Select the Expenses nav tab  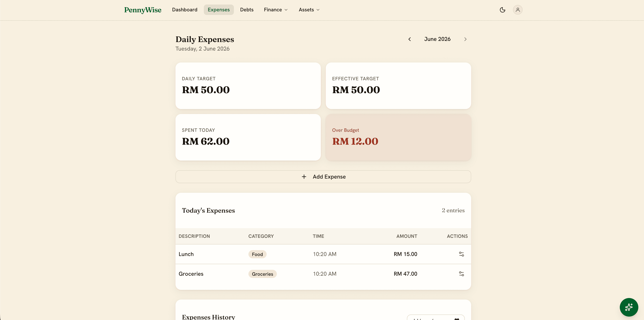[219, 10]
